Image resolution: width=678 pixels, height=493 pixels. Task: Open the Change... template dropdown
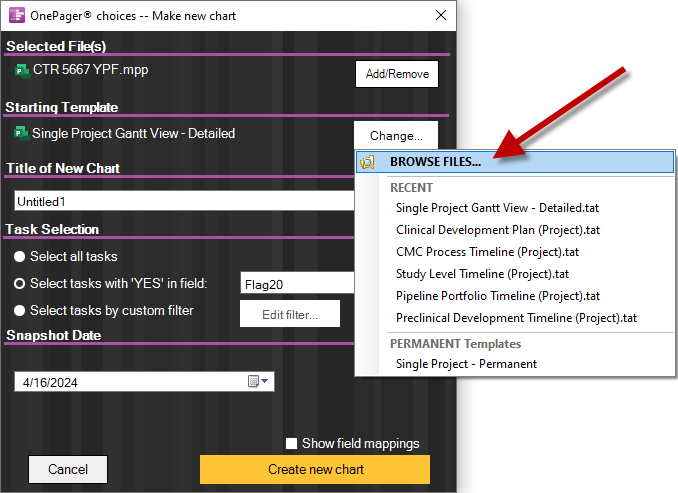click(396, 135)
